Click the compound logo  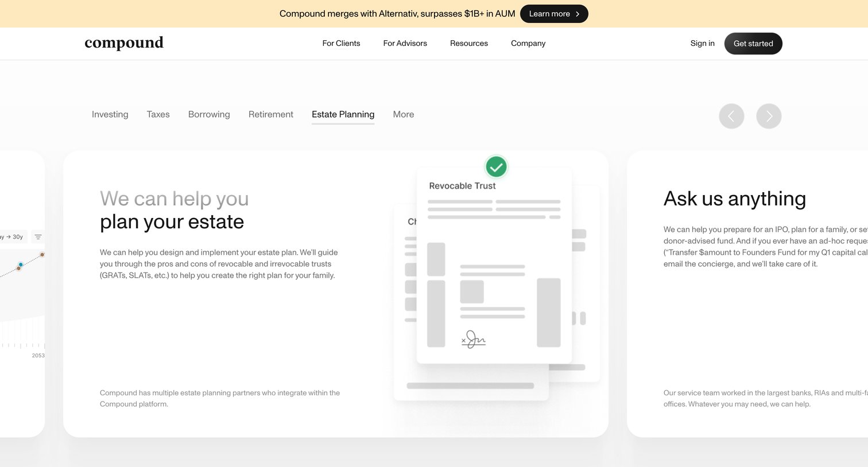pyautogui.click(x=124, y=43)
